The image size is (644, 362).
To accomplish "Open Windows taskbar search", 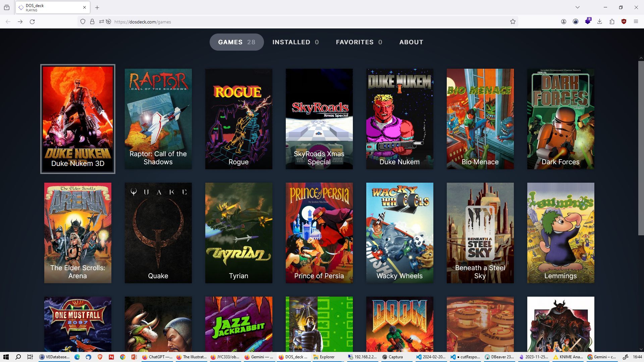I will [18, 357].
